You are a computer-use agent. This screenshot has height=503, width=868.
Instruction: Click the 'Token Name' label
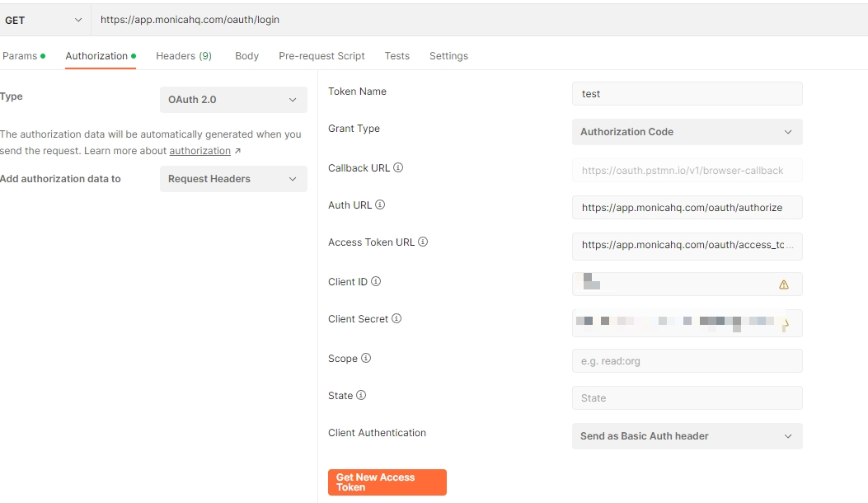[357, 92]
